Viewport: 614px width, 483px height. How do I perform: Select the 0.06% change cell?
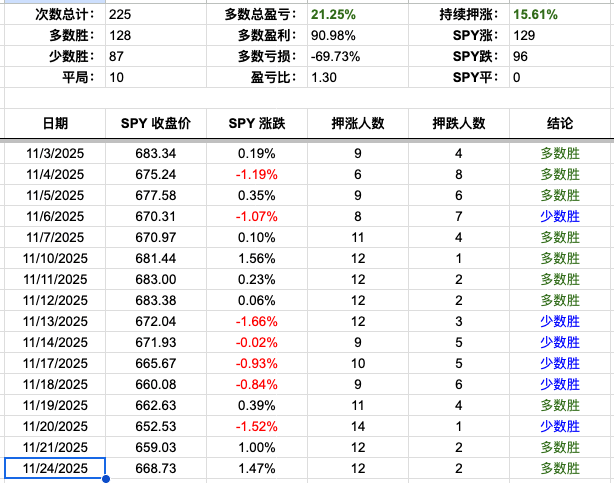tap(256, 300)
